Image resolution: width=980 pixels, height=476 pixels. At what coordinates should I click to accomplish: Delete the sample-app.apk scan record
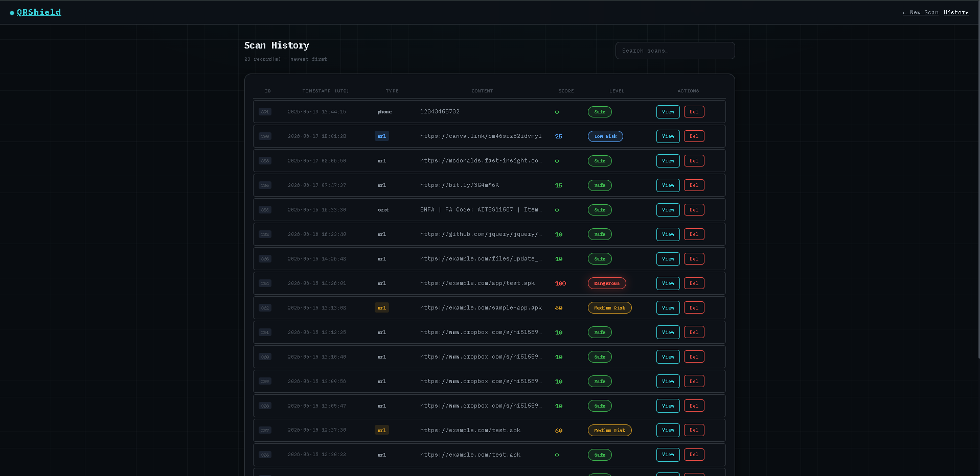[694, 308]
